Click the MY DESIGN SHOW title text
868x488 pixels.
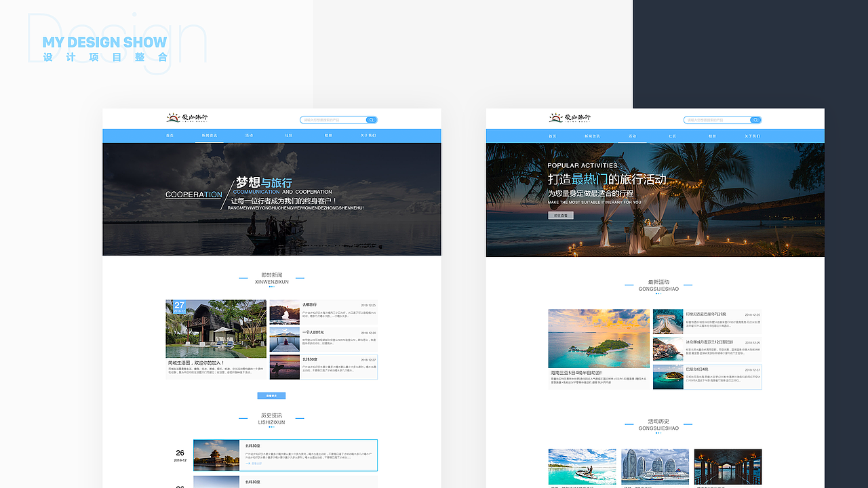[104, 42]
